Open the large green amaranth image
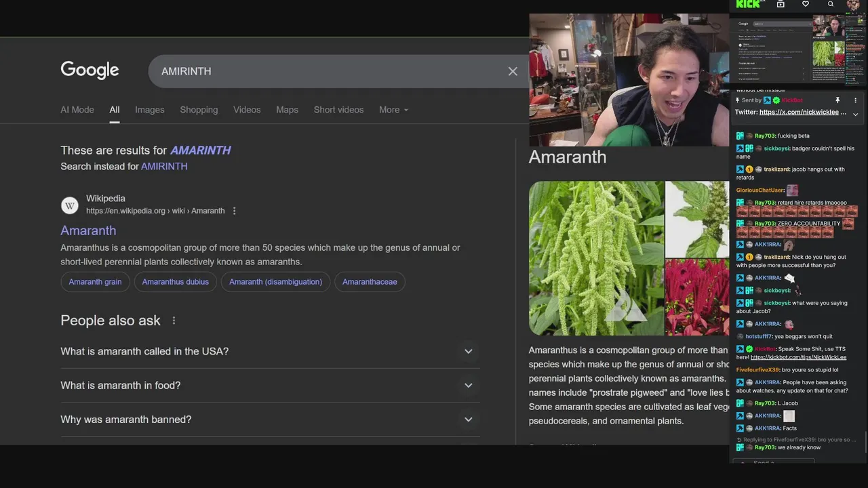This screenshot has width=868, height=488. (596, 258)
